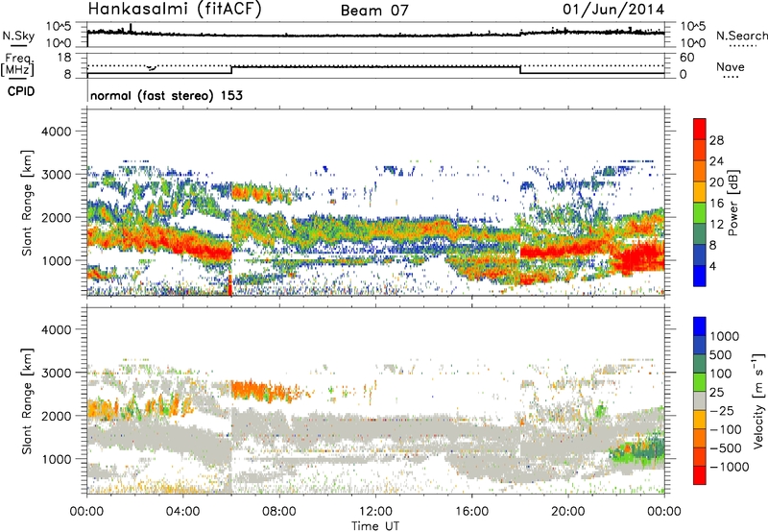Click the '20:00' time axis tick label
768x532 pixels.
(x=567, y=512)
